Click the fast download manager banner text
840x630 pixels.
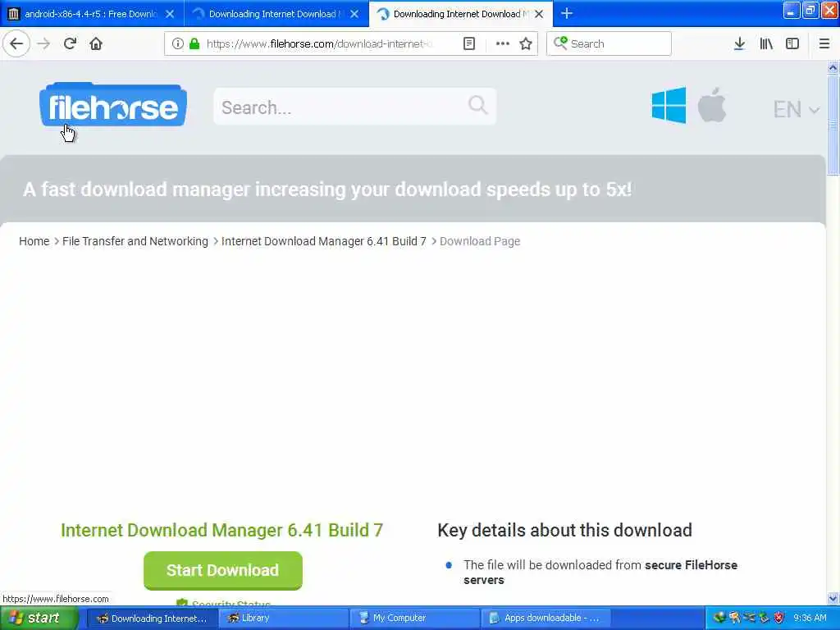pyautogui.click(x=327, y=189)
